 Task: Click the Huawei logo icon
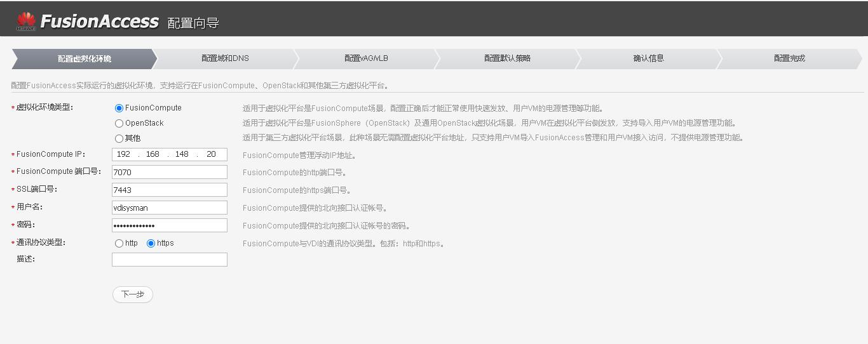pos(26,22)
